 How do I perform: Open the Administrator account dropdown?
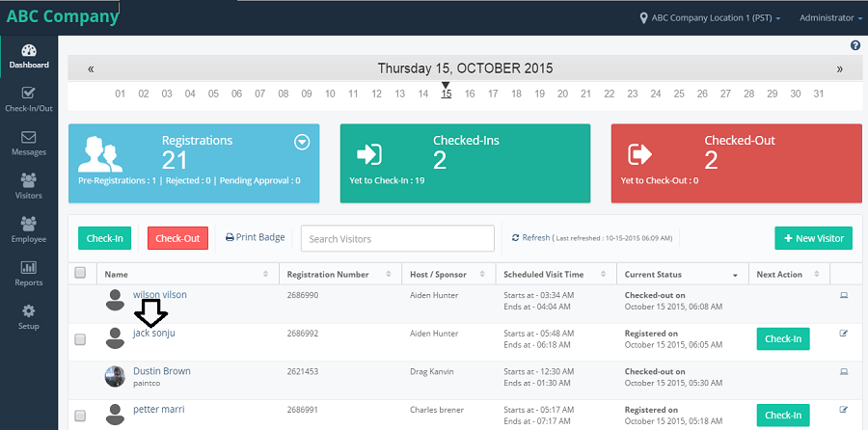(x=829, y=18)
